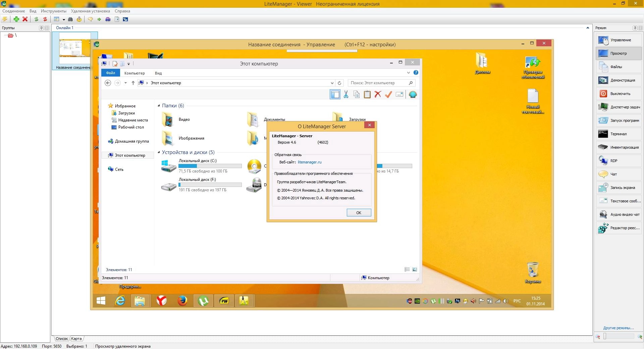The width and height of the screenshot is (644, 349).
Task: Open the Компьютер ribbon tab in Explorer
Action: click(x=135, y=73)
